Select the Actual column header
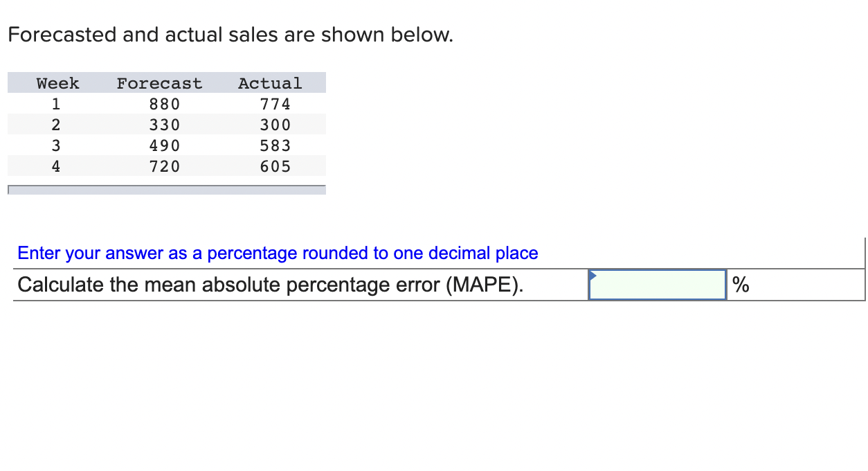This screenshot has height=471, width=868. coord(270,82)
